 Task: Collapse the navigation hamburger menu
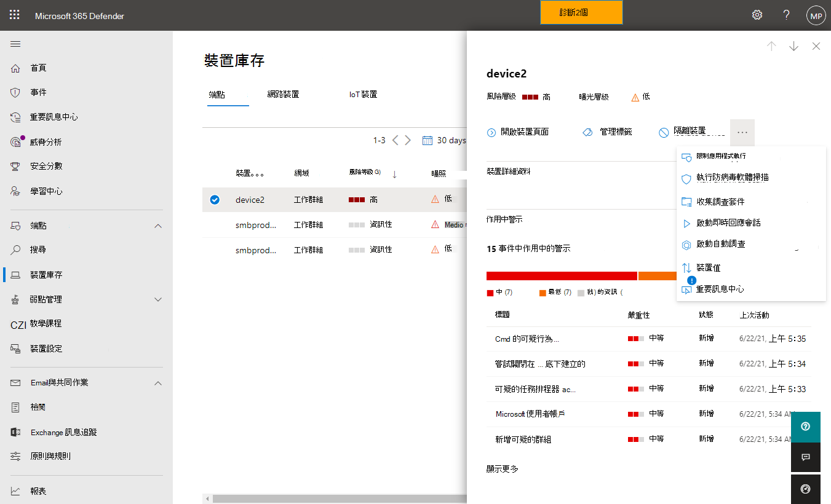click(16, 44)
